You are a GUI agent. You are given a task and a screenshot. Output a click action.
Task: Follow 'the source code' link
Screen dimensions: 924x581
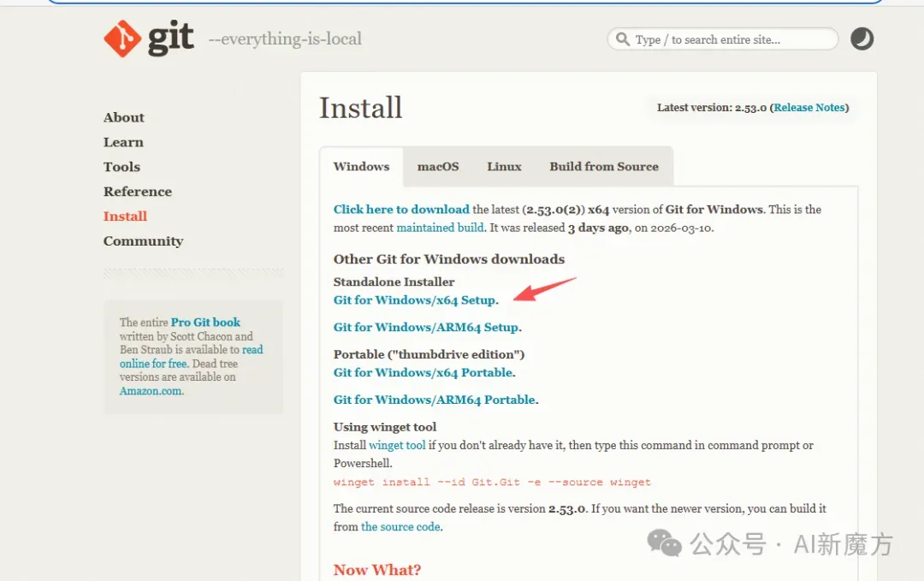click(x=400, y=527)
